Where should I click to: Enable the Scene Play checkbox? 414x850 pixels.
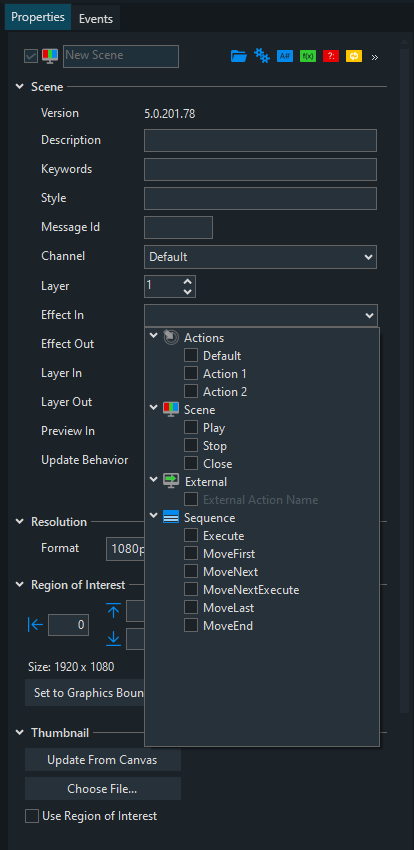pos(191,428)
